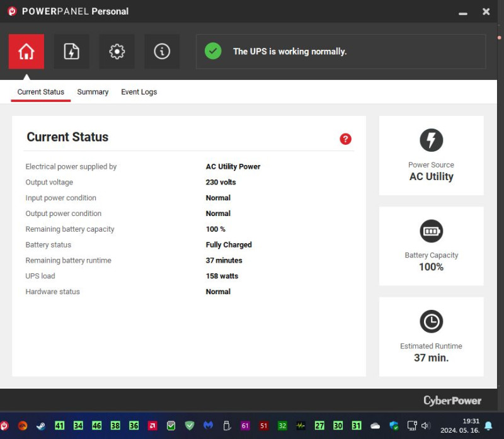This screenshot has width=504, height=439.
Task: Click the '100 %' remaining battery capacity value
Action: [215, 229]
